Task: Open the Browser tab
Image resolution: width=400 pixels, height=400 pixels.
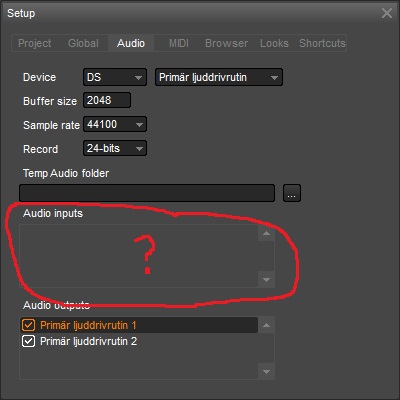Action: 226,43
